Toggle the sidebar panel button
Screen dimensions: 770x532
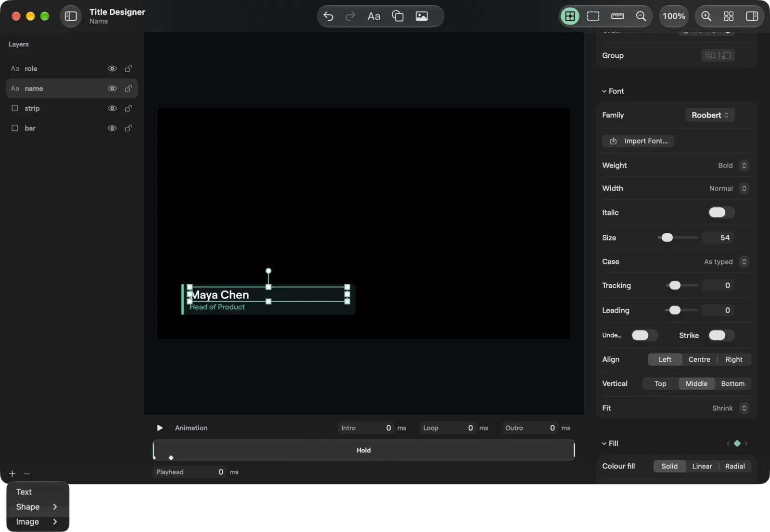coord(71,16)
